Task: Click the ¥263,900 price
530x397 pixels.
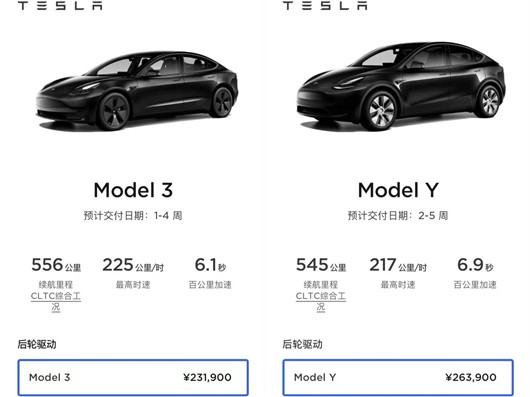Action: click(x=471, y=377)
